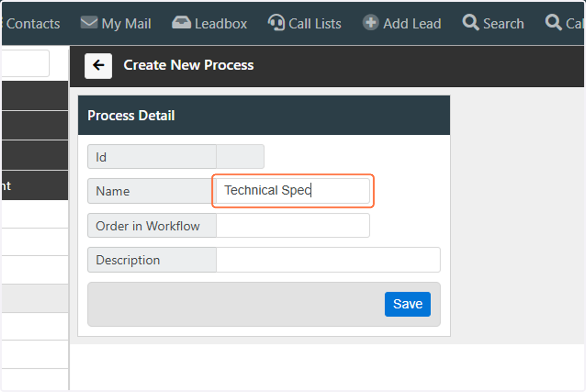
Task: Click the envelope icon beside My Mail
Action: [x=89, y=23]
